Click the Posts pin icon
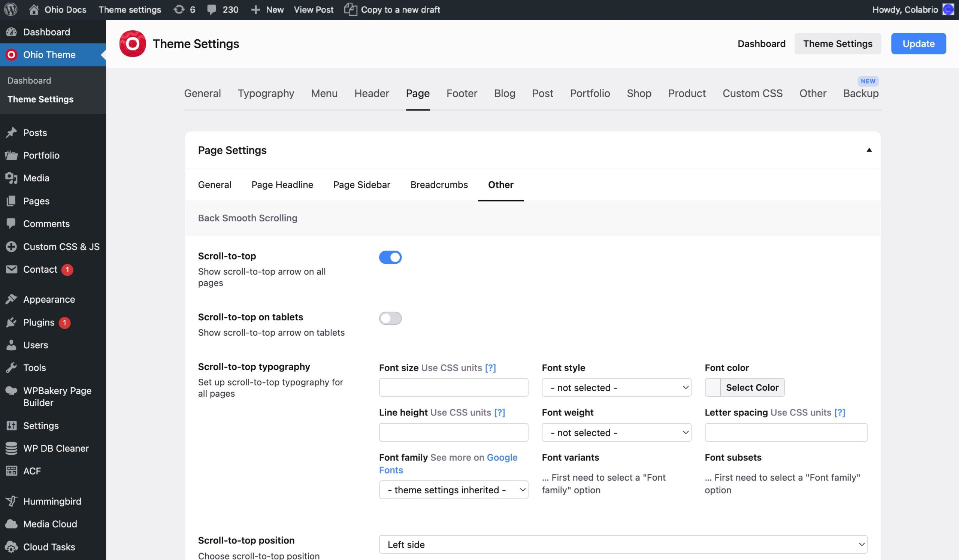This screenshot has height=560, width=959. click(x=11, y=133)
